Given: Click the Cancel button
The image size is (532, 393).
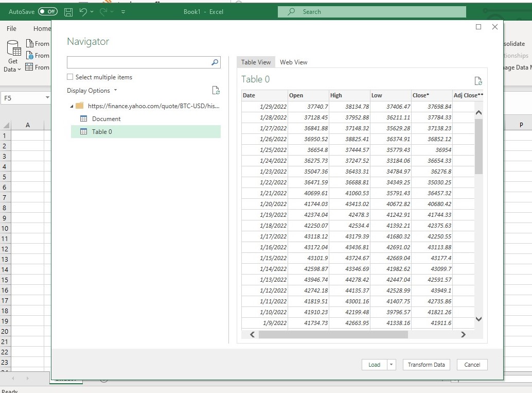Looking at the screenshot, I should (472, 365).
